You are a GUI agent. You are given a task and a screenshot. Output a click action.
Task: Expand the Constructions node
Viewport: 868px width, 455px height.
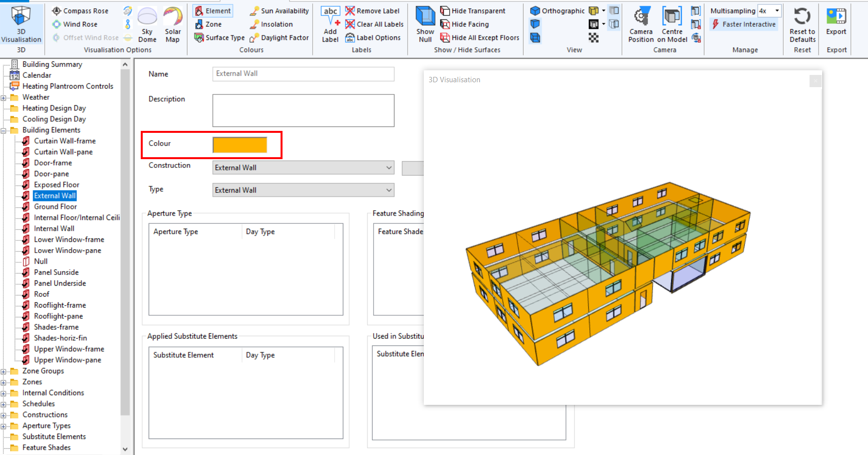click(x=3, y=415)
